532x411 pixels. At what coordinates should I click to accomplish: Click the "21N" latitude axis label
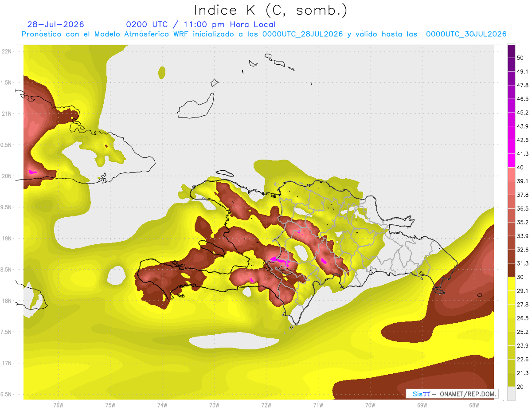tap(7, 114)
